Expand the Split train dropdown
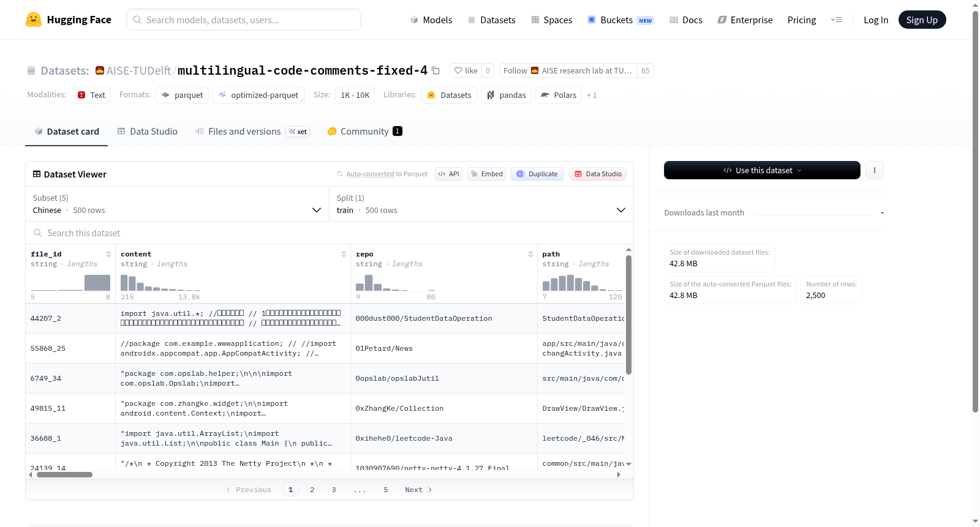The height and width of the screenshot is (527, 980). point(481,204)
